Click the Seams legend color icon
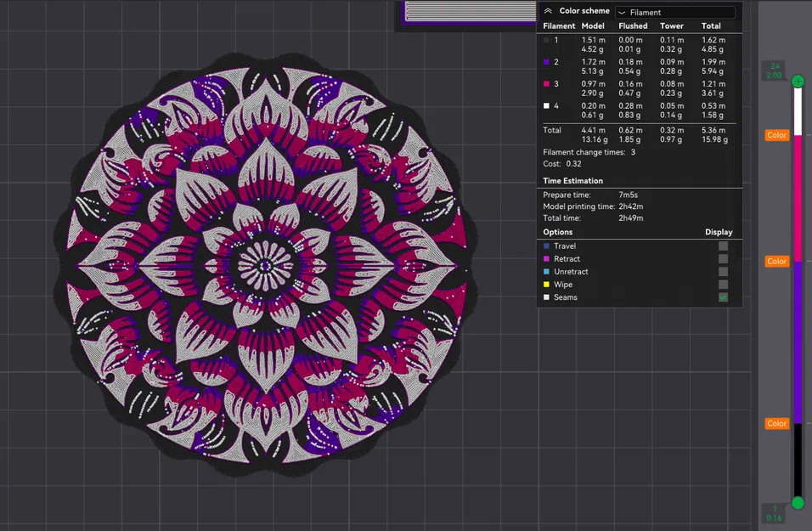The height and width of the screenshot is (531, 812). click(x=546, y=297)
